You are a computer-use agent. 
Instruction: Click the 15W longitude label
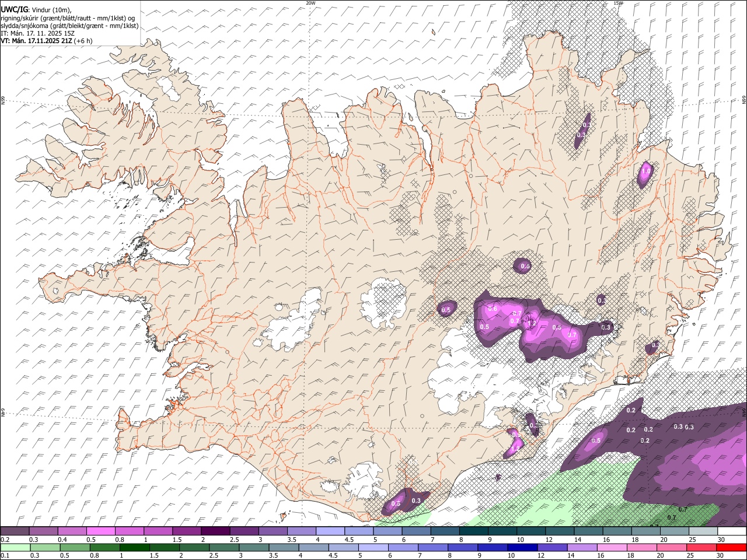[618, 3]
